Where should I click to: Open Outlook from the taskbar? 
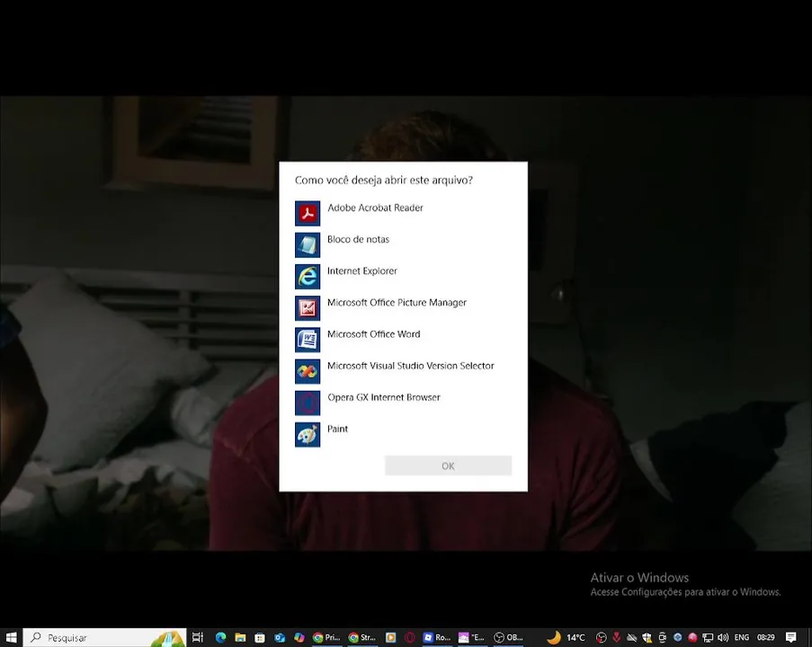(280, 637)
